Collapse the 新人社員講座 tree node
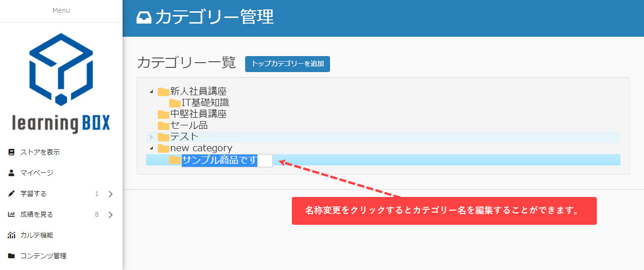The height and width of the screenshot is (270, 644). point(151,91)
